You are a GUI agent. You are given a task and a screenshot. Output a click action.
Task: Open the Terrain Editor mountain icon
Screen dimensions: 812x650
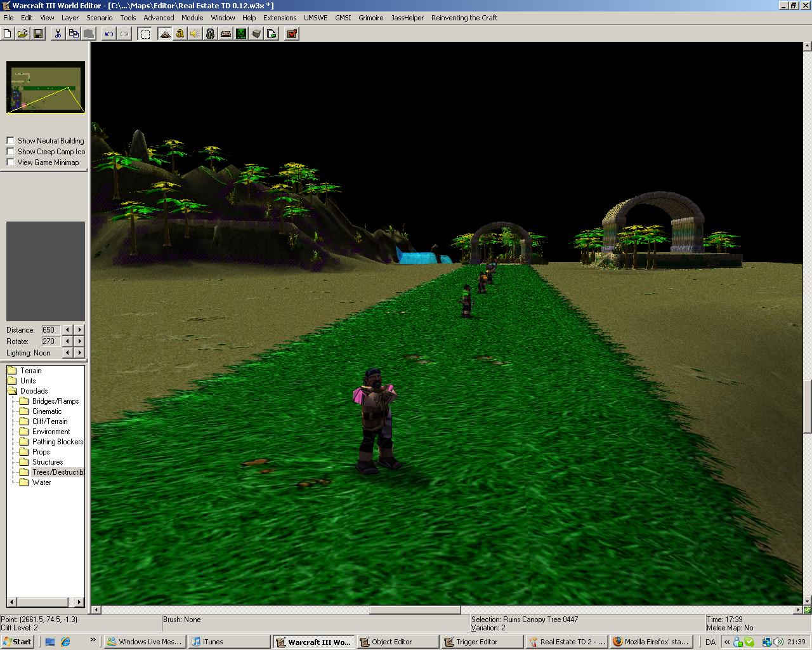coord(165,34)
